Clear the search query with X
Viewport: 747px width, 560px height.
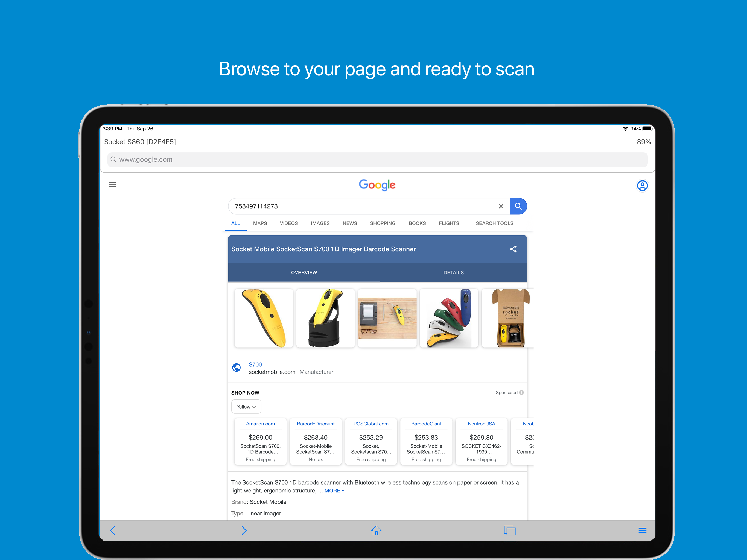[x=501, y=206]
